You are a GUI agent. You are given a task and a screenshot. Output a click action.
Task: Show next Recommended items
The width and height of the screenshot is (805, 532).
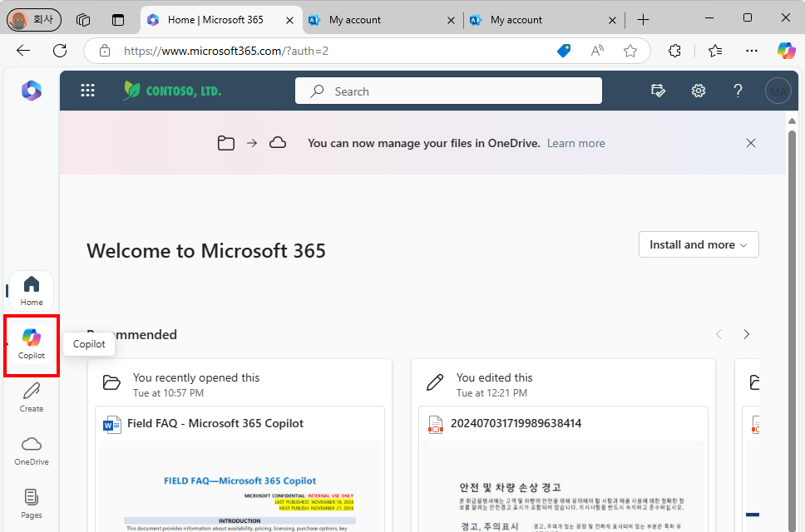pos(747,334)
